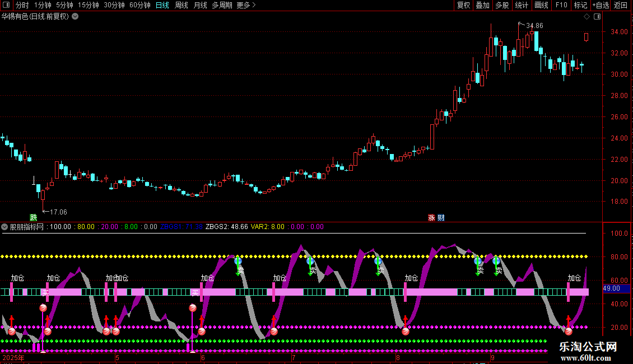Image resolution: width=633 pixels, height=364 pixels.
Task: Open the 多股 multi-stock view
Action: (x=502, y=5)
